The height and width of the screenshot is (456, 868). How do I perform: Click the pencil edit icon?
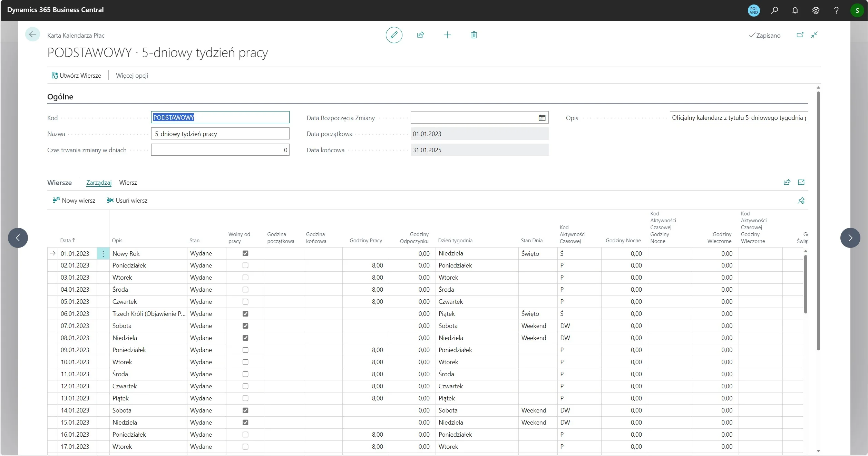(394, 35)
